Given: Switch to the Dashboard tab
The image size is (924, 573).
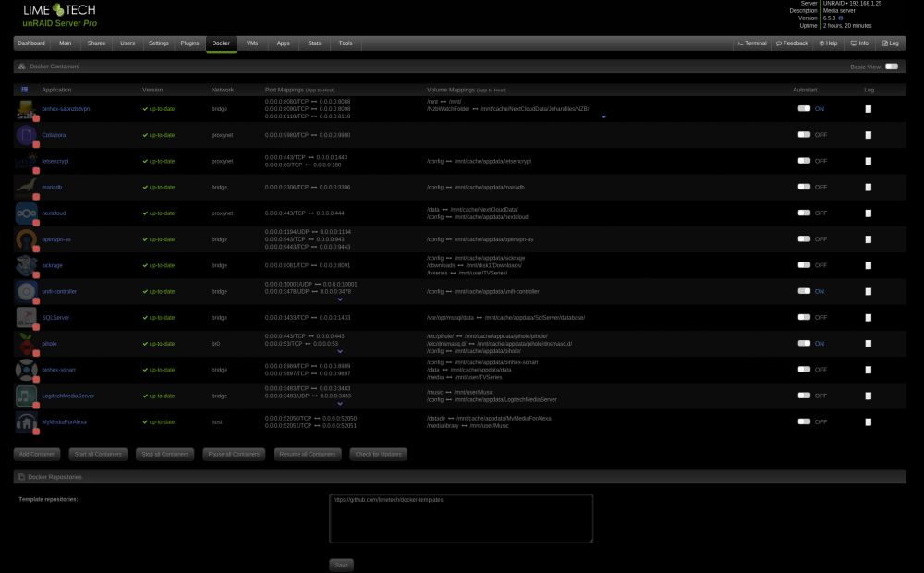Looking at the screenshot, I should [x=31, y=43].
